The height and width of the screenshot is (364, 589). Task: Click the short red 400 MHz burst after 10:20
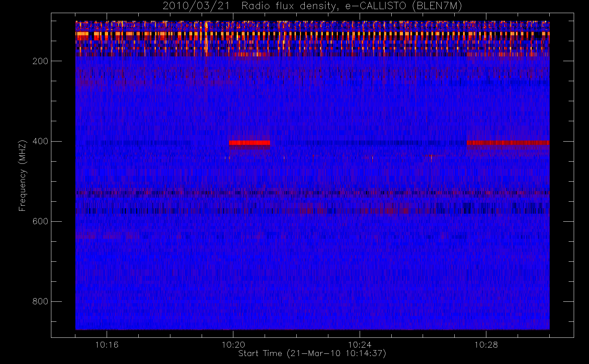[x=249, y=143]
